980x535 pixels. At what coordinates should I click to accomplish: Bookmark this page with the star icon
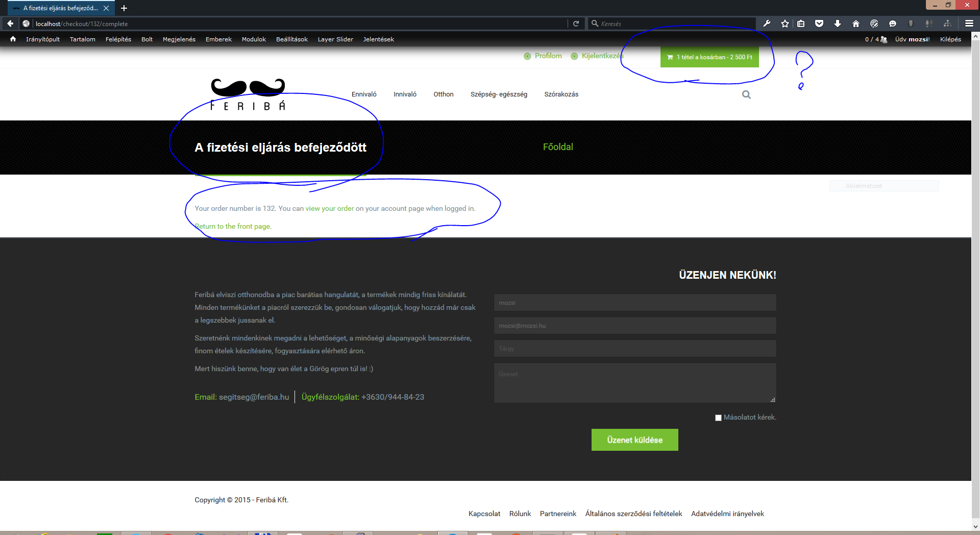coord(785,23)
